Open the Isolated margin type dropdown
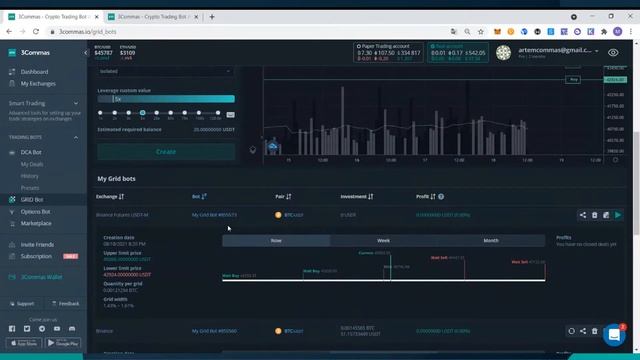The height and width of the screenshot is (360, 640). [x=166, y=71]
